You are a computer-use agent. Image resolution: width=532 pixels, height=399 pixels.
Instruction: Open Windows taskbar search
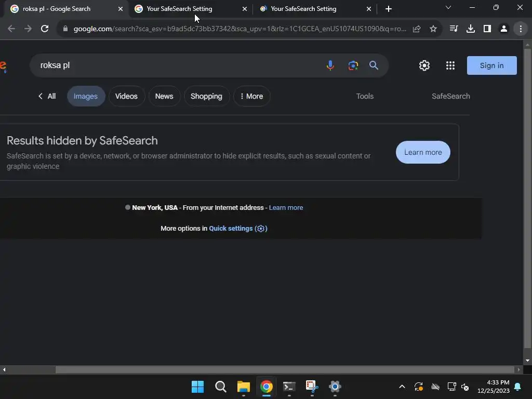coord(220,387)
